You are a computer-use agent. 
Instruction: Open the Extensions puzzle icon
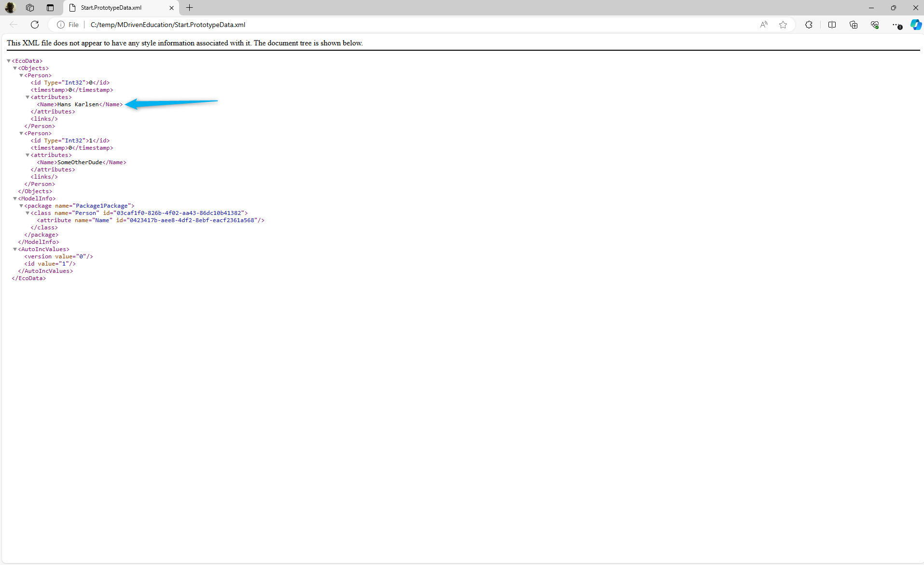[809, 25]
